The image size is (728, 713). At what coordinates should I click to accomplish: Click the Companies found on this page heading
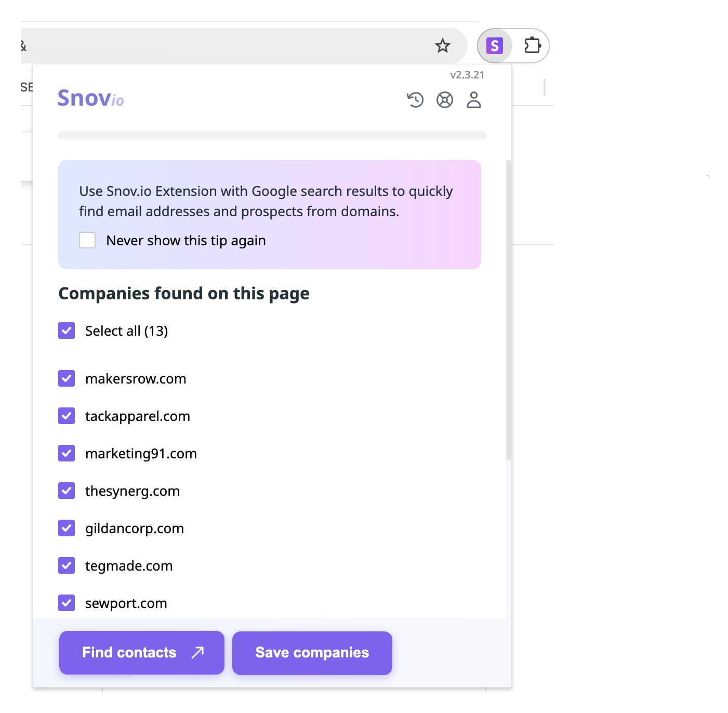tap(184, 294)
